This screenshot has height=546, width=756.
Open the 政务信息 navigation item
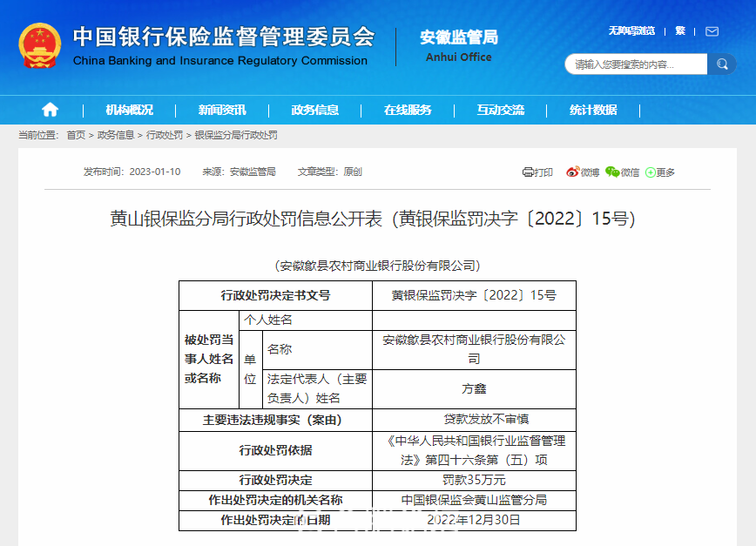point(315,110)
